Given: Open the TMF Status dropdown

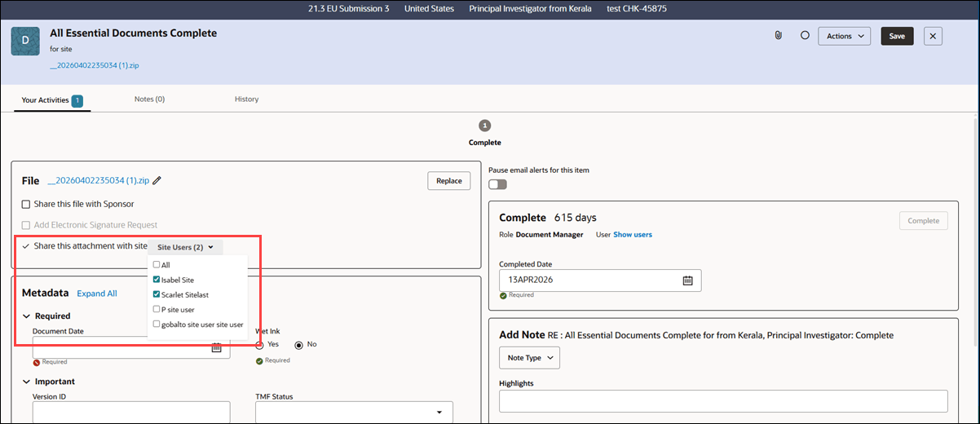Looking at the screenshot, I should coord(354,413).
